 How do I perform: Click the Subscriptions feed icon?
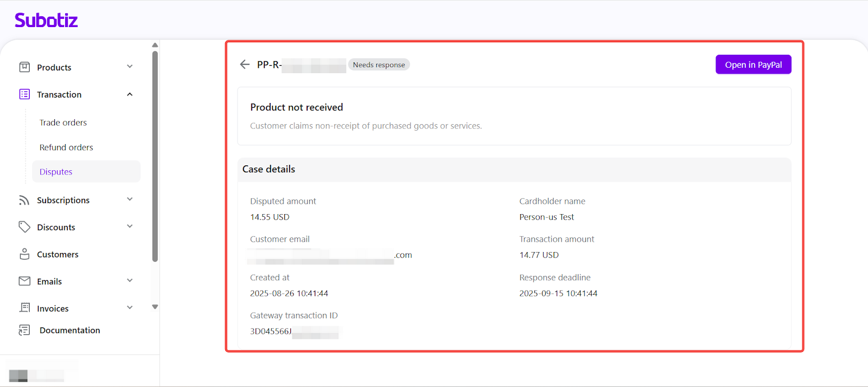pyautogui.click(x=24, y=200)
